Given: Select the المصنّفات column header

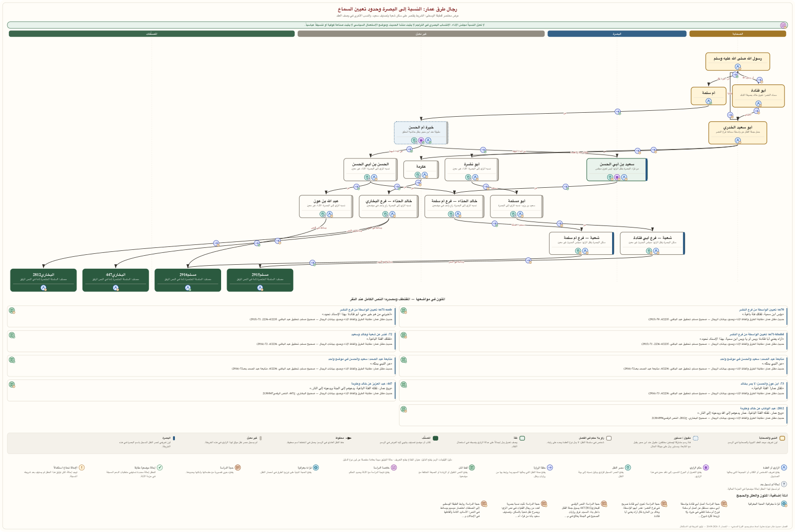Looking at the screenshot, I should [x=152, y=34].
